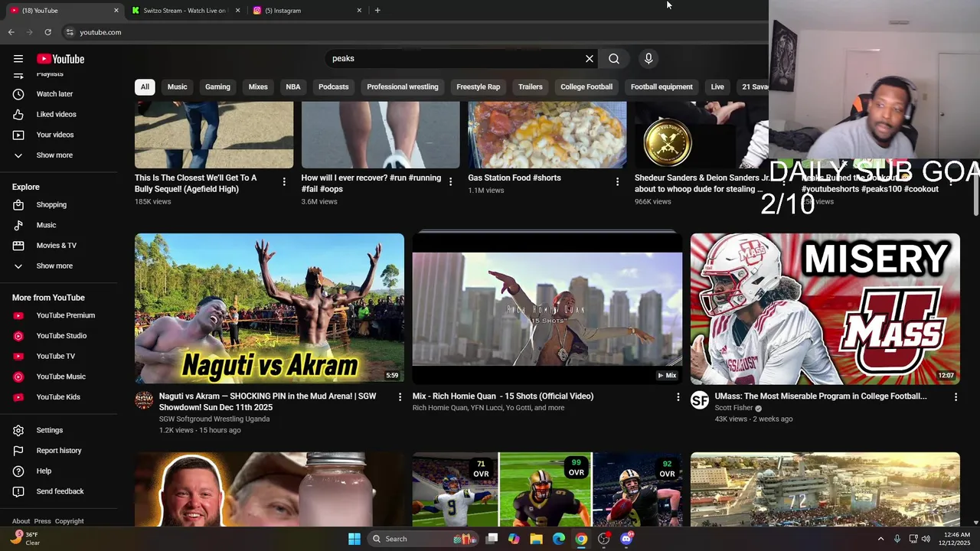Open Gas Station Food short title
The height and width of the screenshot is (551, 980).
point(514,178)
